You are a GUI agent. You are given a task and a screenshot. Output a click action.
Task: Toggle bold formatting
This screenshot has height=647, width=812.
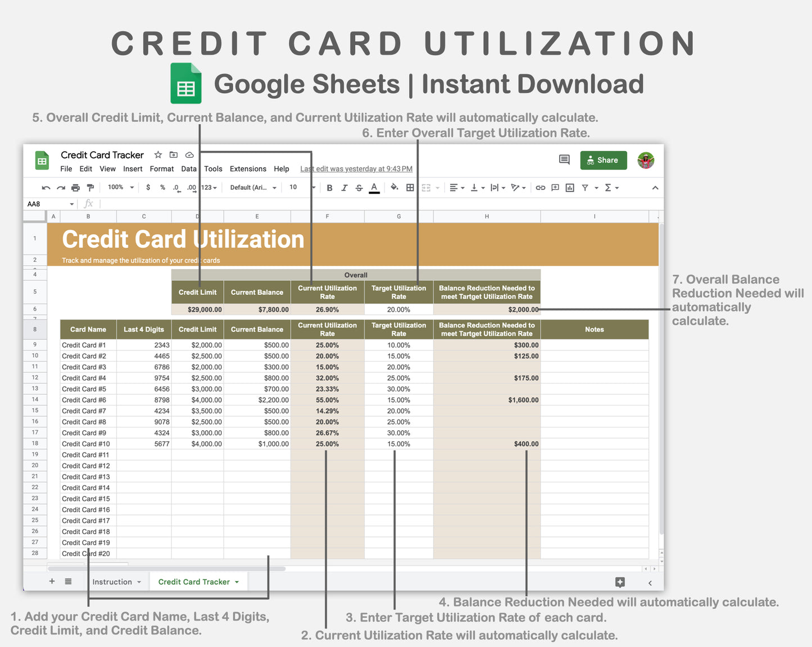(329, 187)
